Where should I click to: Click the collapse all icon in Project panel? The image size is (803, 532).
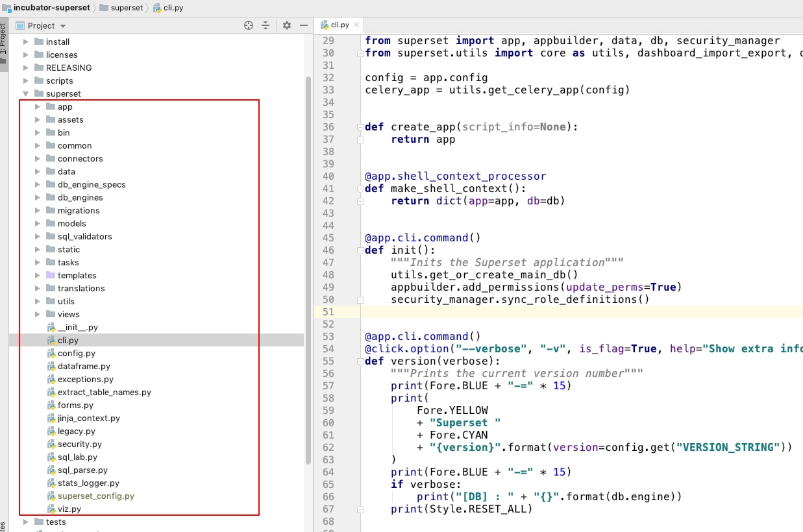[x=265, y=25]
